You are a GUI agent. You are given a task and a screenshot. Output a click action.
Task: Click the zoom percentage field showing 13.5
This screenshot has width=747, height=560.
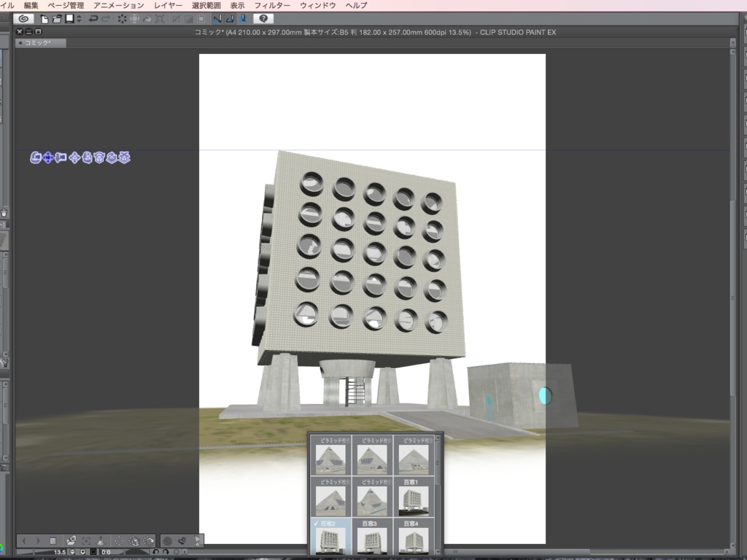58,551
